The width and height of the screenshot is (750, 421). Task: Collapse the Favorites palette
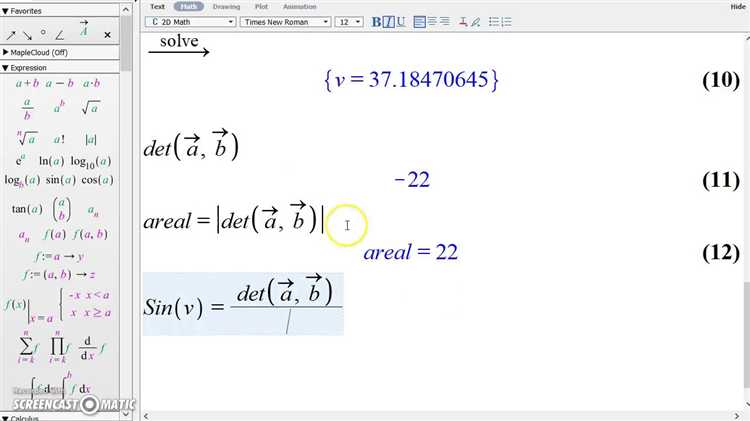pyautogui.click(x=5, y=11)
